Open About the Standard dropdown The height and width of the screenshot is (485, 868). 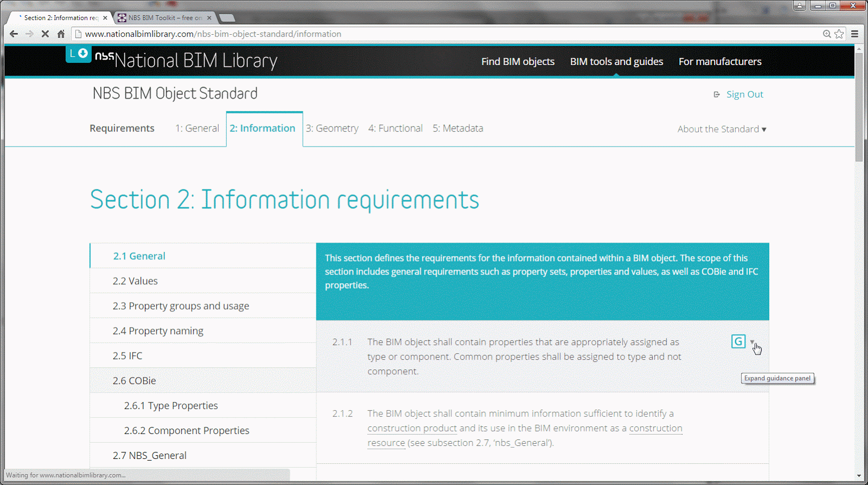[x=722, y=129]
